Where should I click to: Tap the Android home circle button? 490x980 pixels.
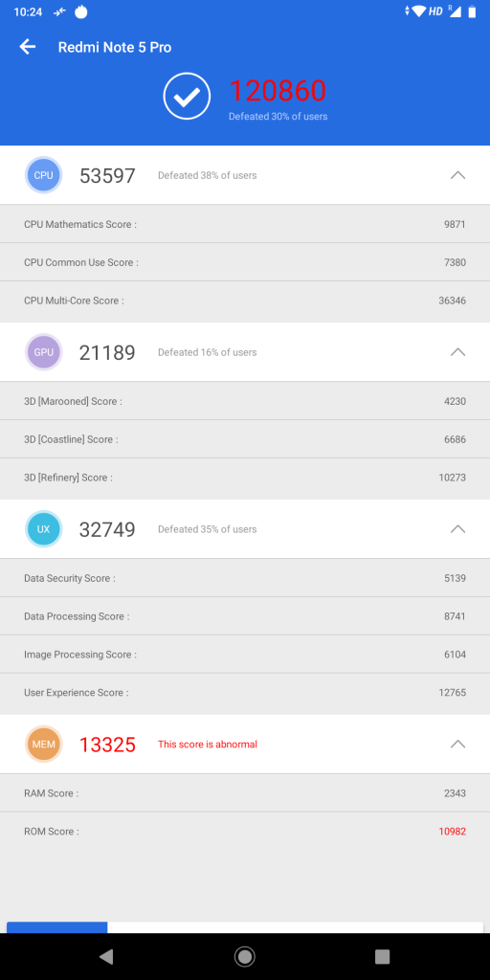244,956
